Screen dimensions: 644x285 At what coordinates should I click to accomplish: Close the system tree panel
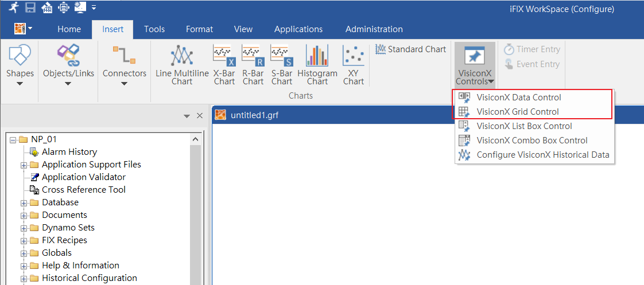pos(200,116)
